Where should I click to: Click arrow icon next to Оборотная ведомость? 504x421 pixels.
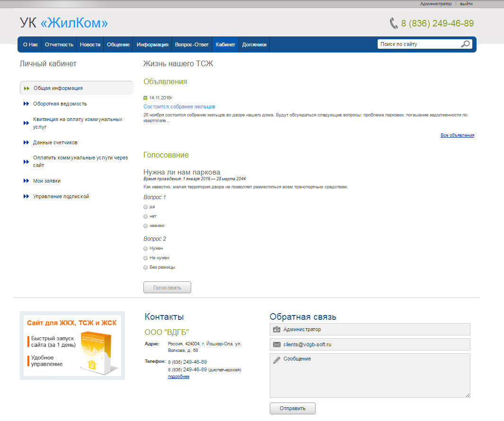[26, 104]
